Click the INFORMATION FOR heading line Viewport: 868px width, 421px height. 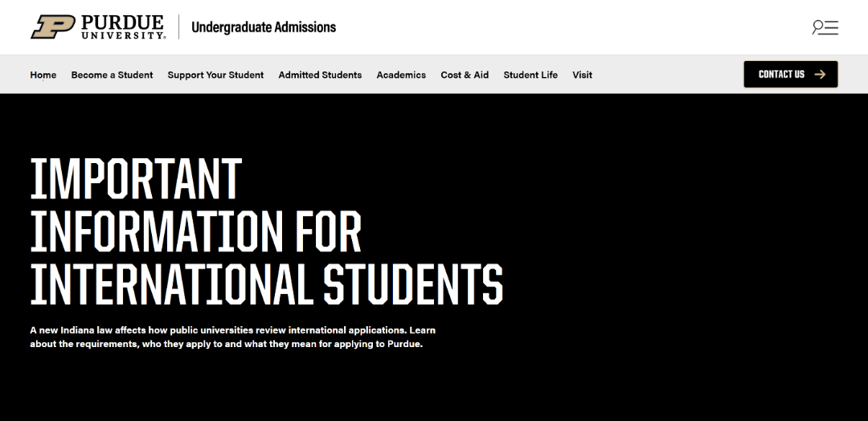(195, 231)
